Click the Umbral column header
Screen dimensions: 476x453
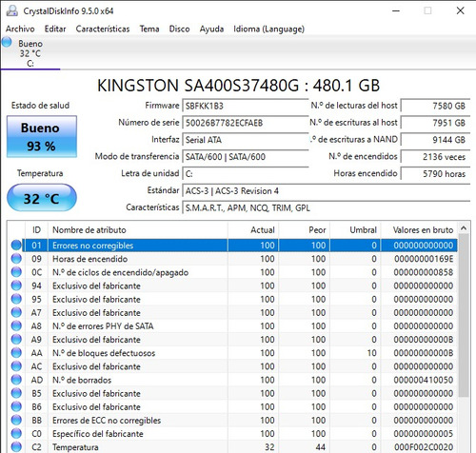pyautogui.click(x=355, y=229)
